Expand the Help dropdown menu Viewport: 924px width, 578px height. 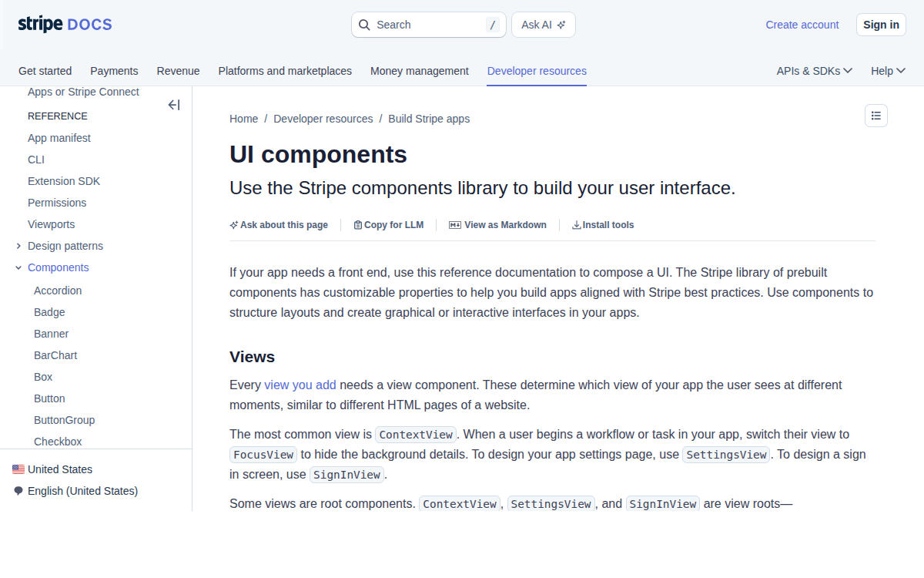pos(888,71)
